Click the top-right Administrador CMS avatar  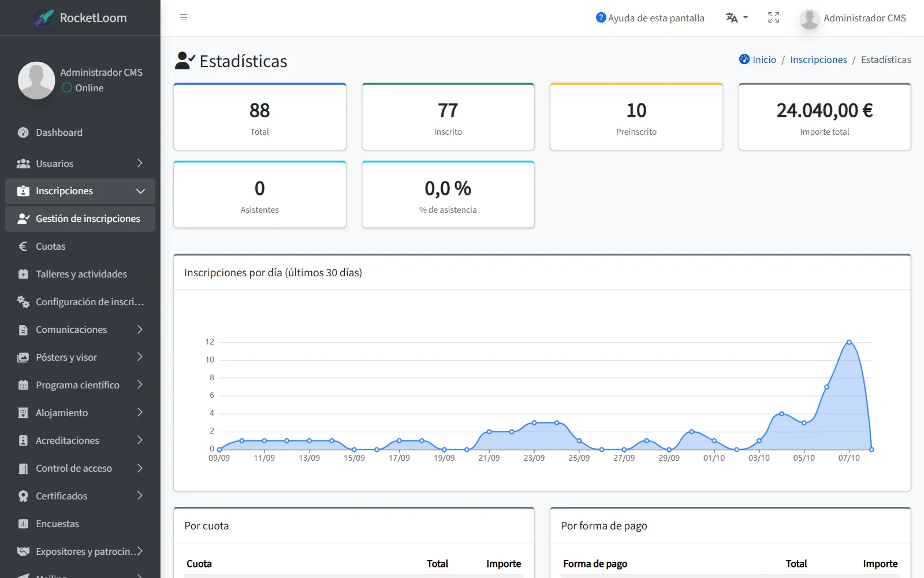[x=810, y=18]
